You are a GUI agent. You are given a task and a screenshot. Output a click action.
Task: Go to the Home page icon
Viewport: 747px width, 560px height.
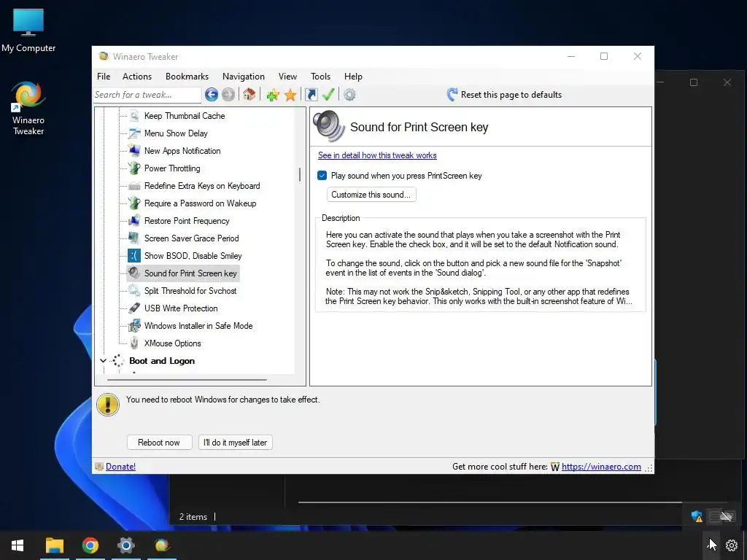[249, 95]
